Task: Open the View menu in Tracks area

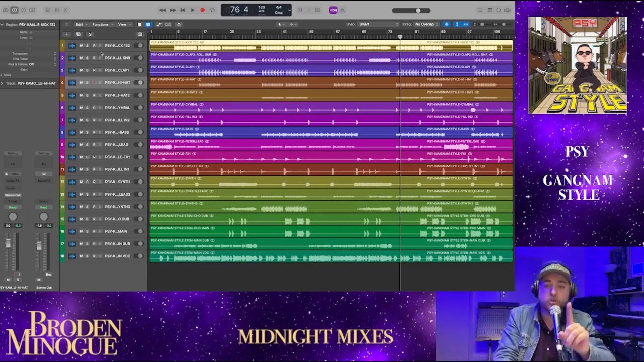Action: coord(123,24)
